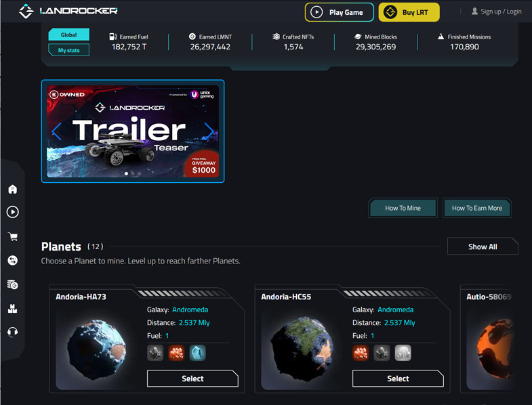The width and height of the screenshot is (532, 405).
Task: Click the Mined Blocks planet icon
Action: click(358, 37)
